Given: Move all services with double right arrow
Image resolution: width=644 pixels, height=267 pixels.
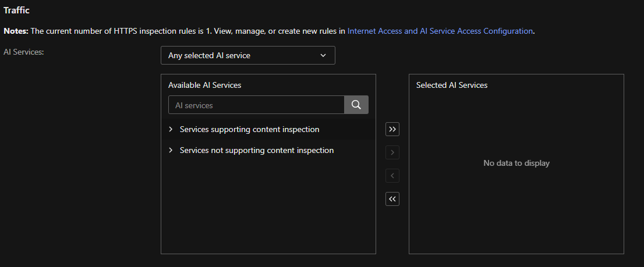Looking at the screenshot, I should [x=392, y=129].
